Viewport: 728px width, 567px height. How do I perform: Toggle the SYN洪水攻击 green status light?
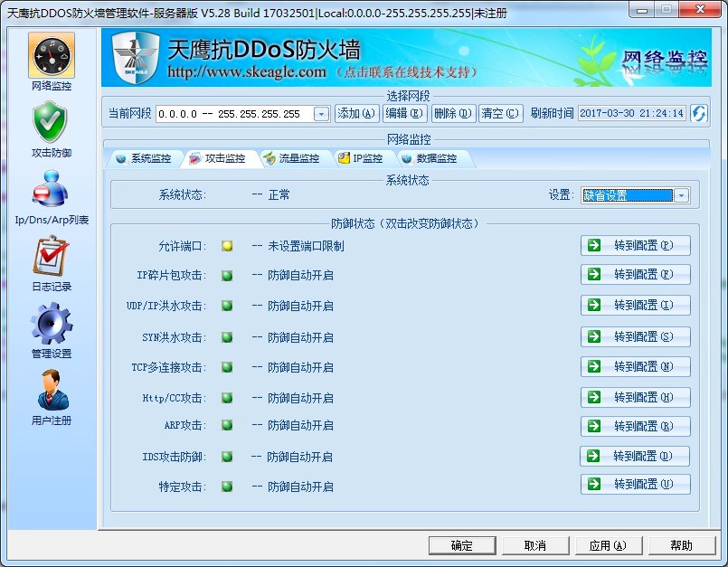[x=227, y=337]
